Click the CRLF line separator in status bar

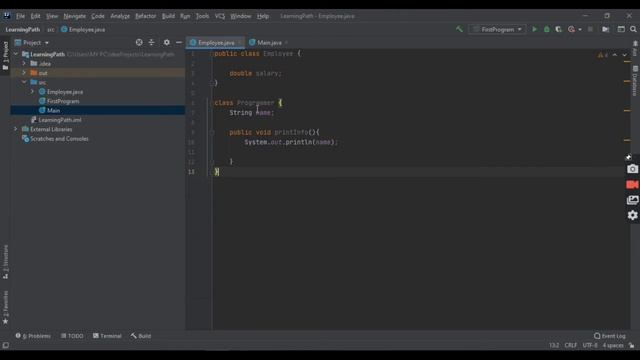(571, 345)
